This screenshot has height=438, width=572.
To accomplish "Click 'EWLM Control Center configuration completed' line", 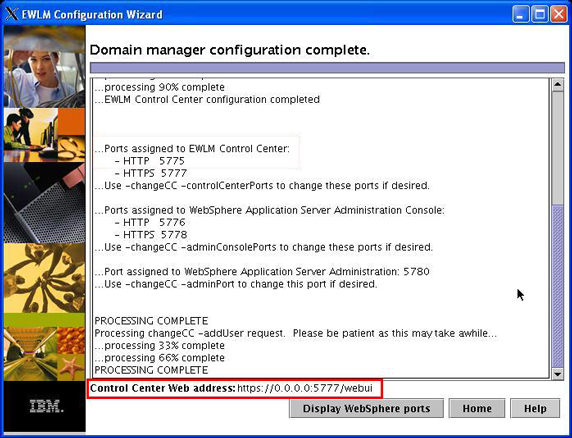I will coord(207,99).
